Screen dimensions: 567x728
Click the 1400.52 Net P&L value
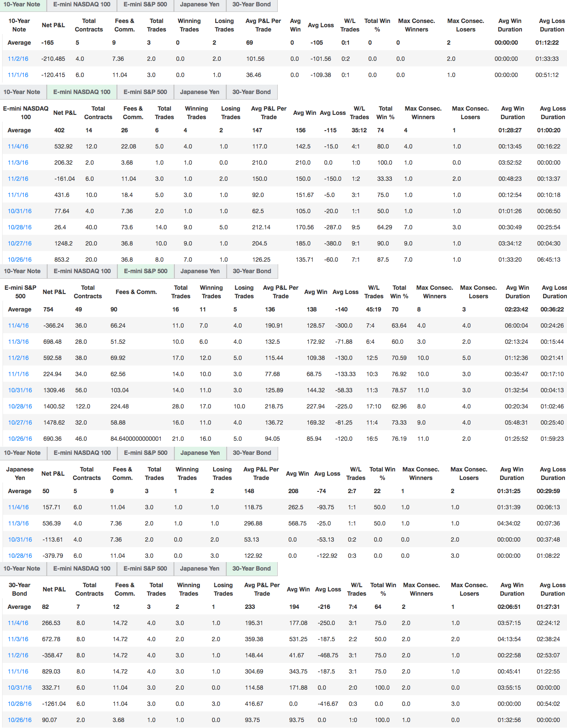coord(54,406)
